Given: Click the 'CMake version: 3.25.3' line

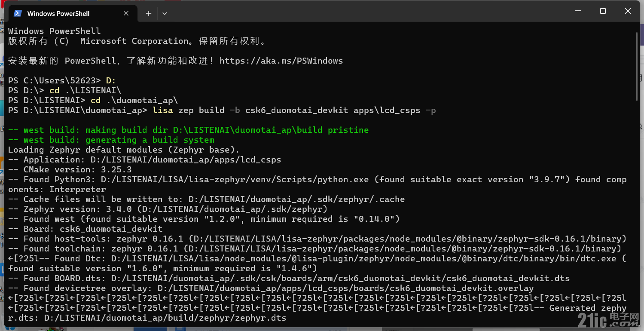Looking at the screenshot, I should (70, 169).
